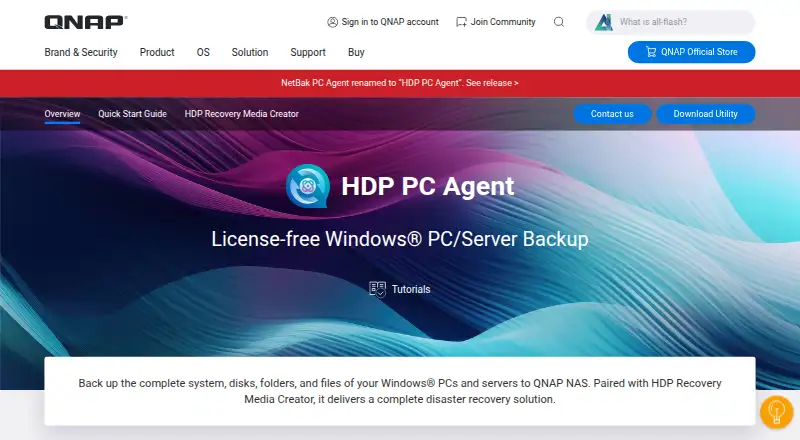This screenshot has width=800, height=440.
Task: Click the AI assistant logo icon
Action: coord(604,22)
